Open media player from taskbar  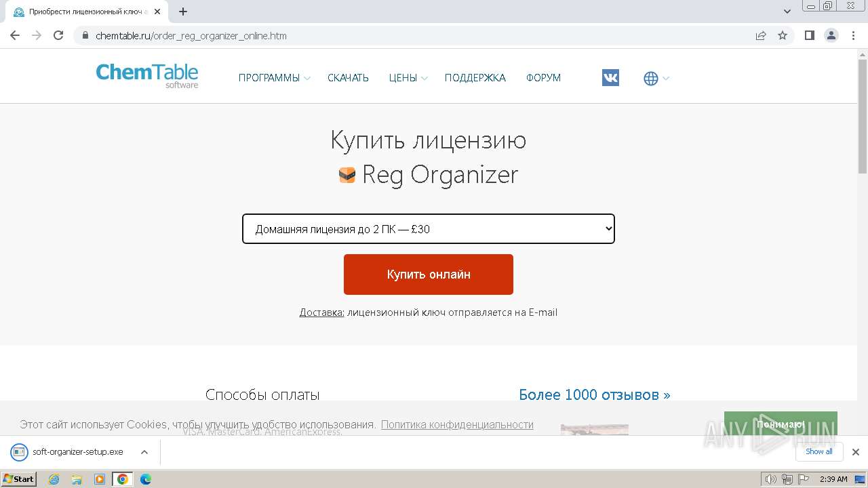click(x=100, y=479)
